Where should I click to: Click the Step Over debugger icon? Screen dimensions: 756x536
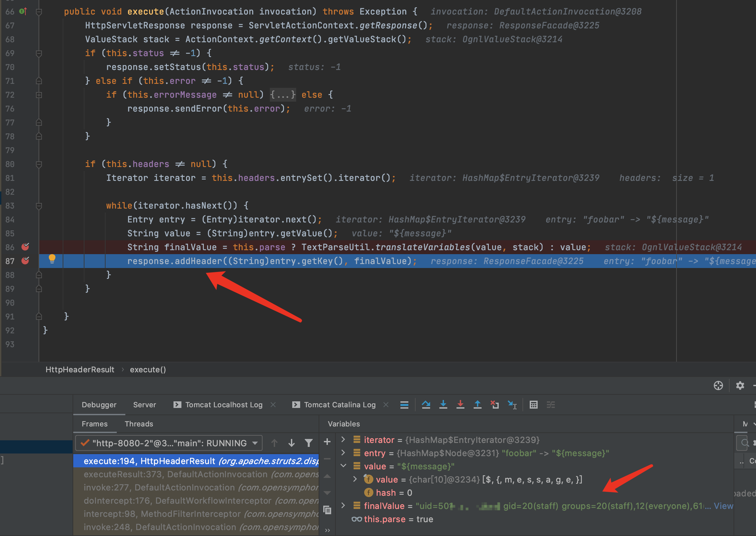click(426, 405)
